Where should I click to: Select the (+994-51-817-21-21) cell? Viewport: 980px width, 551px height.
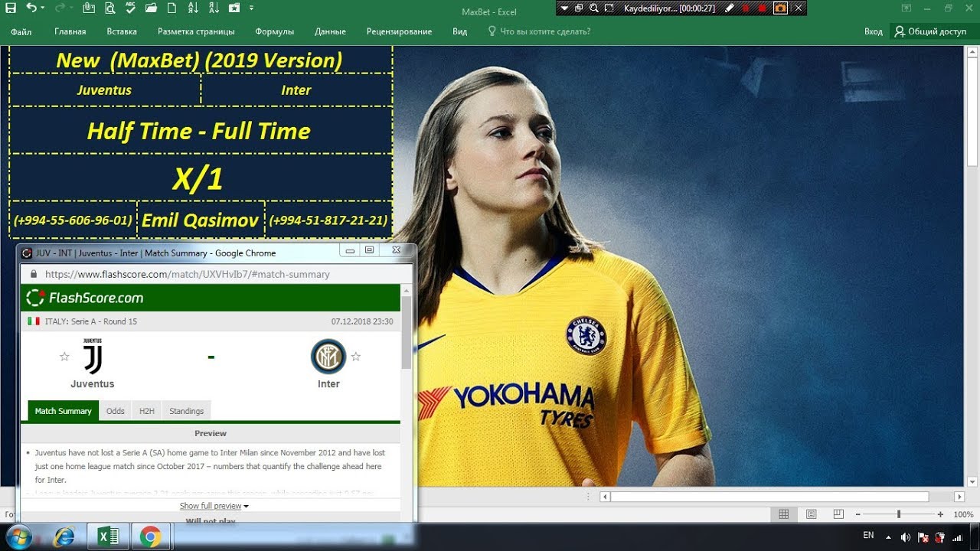coord(328,220)
